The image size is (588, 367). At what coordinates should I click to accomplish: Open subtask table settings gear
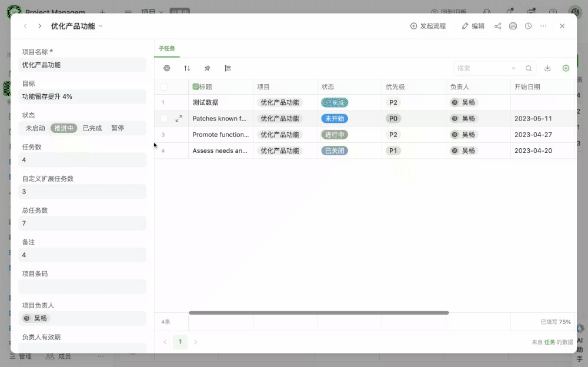pyautogui.click(x=167, y=68)
